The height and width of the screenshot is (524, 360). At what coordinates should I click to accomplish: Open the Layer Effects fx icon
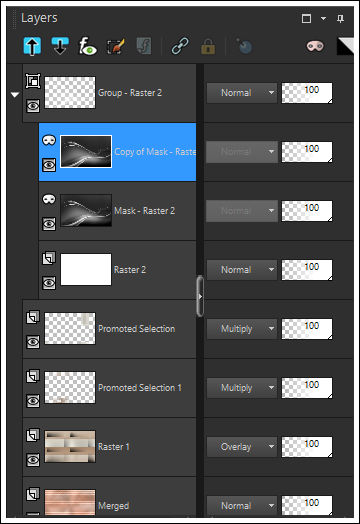(88, 46)
